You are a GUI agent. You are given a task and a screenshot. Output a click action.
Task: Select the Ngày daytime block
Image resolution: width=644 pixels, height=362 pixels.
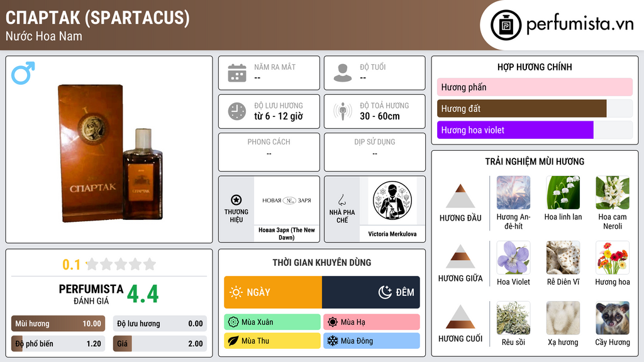click(273, 292)
